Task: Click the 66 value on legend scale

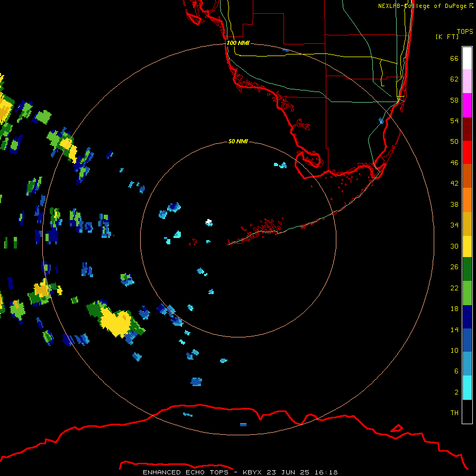Action: 454,58
